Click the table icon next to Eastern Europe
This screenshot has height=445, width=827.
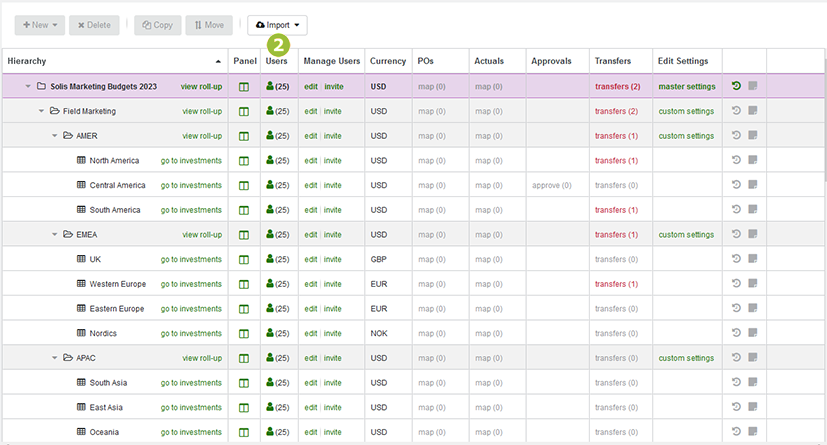pyautogui.click(x=81, y=308)
